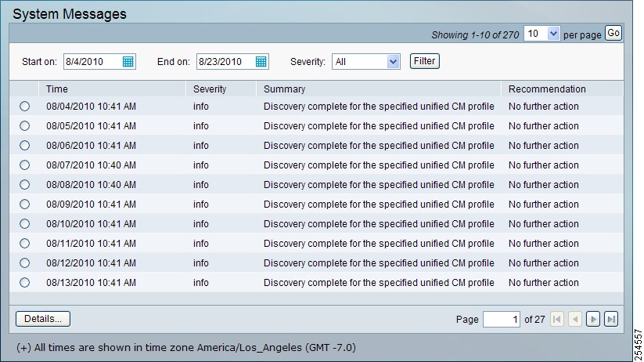Select the 08/13/2010 10:41 AM message radio
Screen dimensions: 644x362
(24, 283)
